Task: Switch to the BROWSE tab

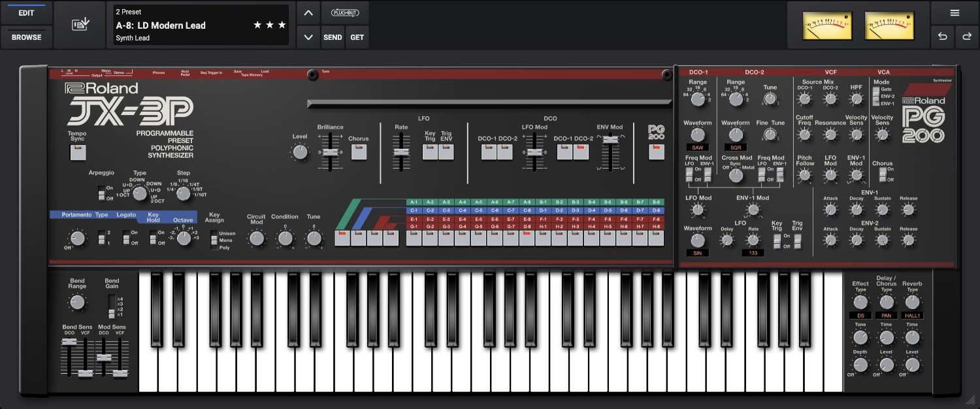Action: coord(26,37)
